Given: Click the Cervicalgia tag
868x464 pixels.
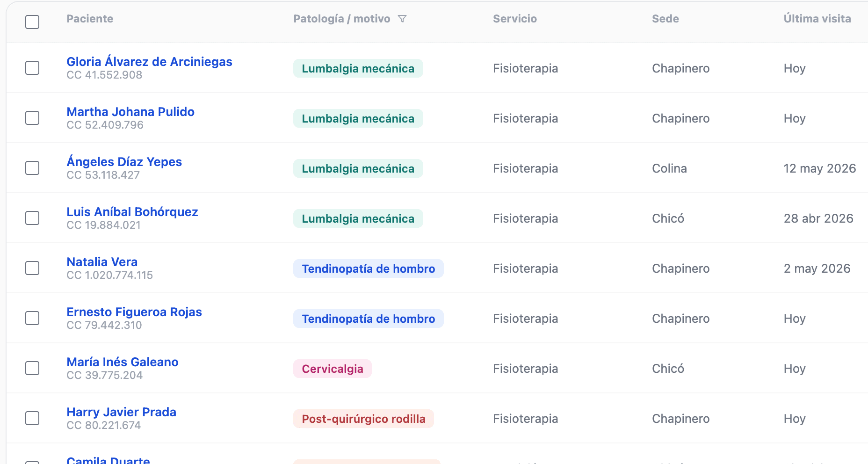Looking at the screenshot, I should pyautogui.click(x=333, y=369).
